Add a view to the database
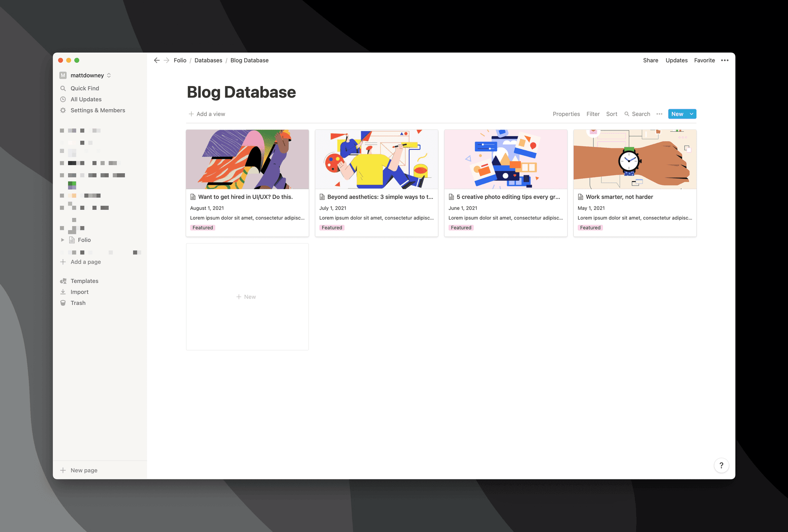 click(x=207, y=114)
